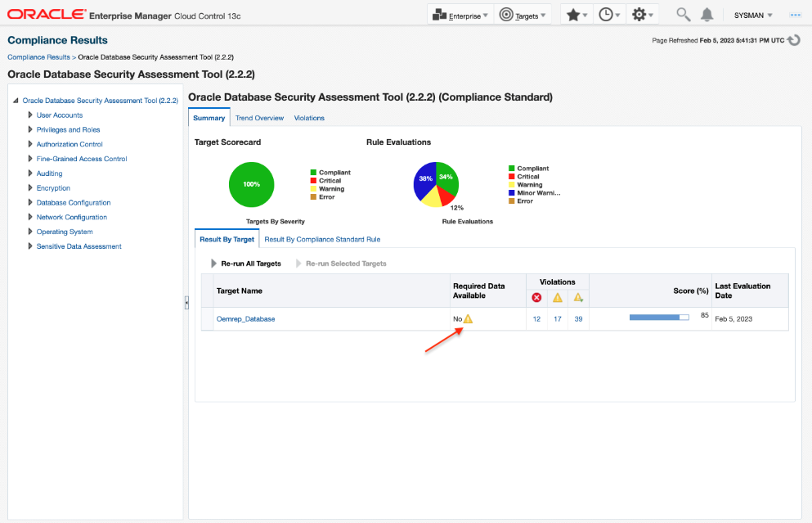Viewport: 812px width, 523px height.
Task: Open the Oemrep_Database target link
Action: (x=245, y=318)
